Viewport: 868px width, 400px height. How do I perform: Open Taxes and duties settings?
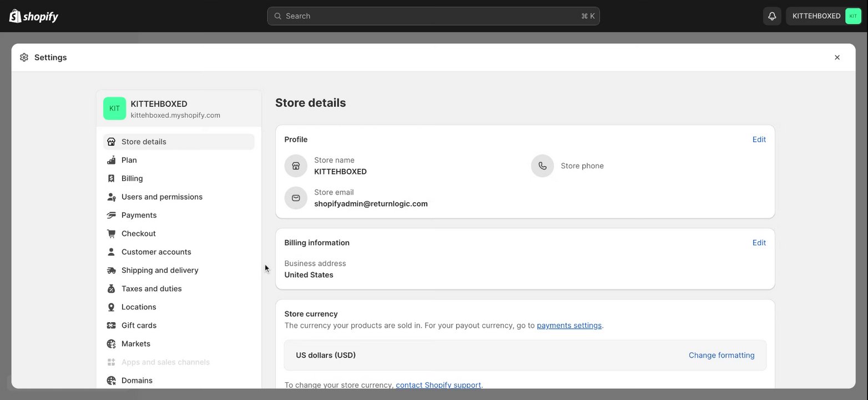pos(152,288)
